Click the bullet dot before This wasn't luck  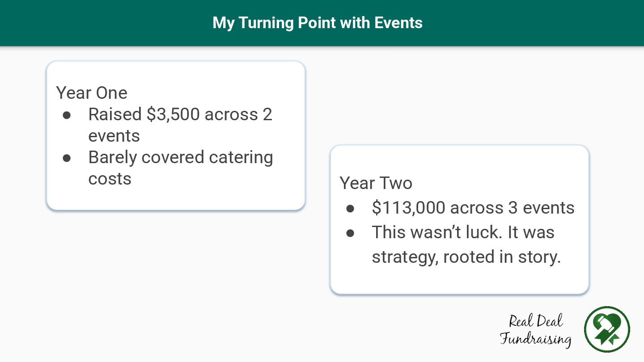point(350,233)
